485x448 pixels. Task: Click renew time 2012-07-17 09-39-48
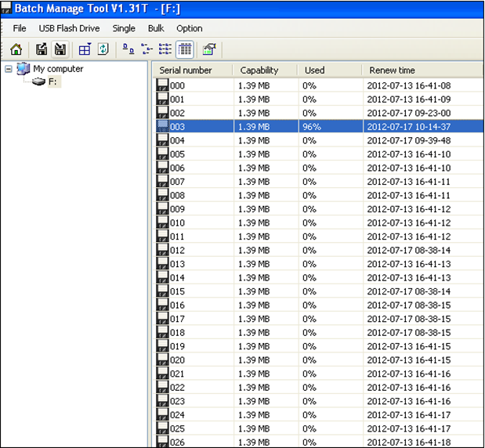pyautogui.click(x=408, y=140)
